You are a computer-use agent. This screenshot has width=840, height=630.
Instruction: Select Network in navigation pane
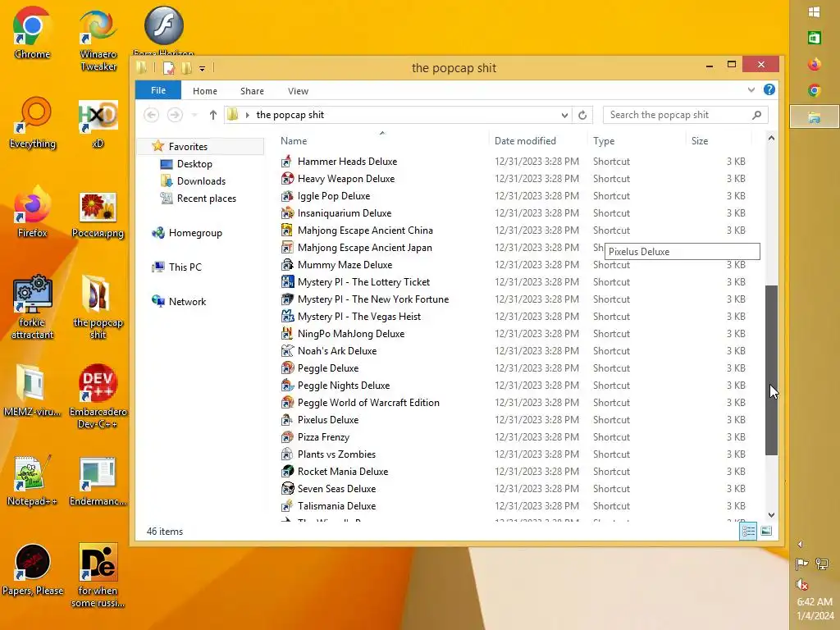click(187, 302)
